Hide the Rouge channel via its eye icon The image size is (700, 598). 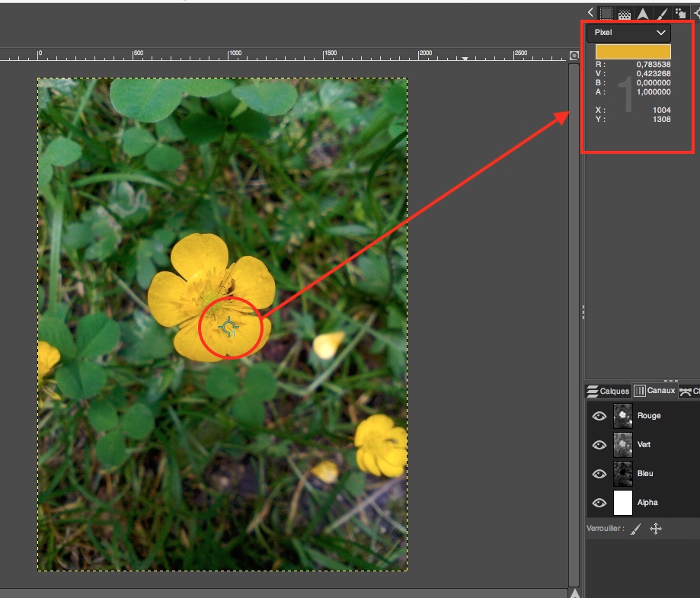coord(599,416)
